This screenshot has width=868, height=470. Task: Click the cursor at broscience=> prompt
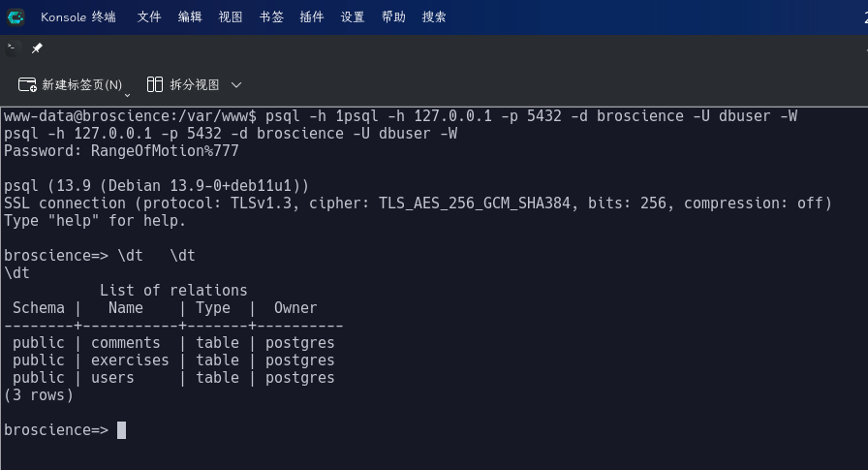click(x=122, y=430)
